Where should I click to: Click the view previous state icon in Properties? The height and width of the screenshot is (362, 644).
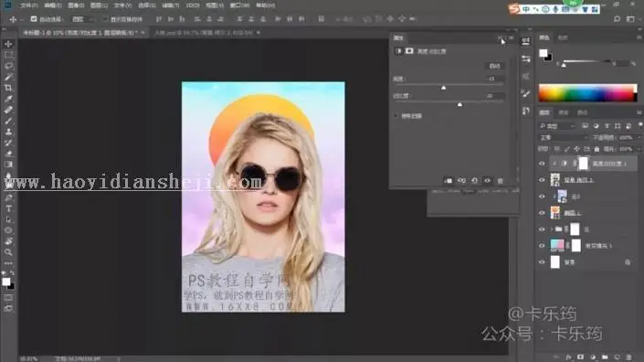click(x=461, y=181)
